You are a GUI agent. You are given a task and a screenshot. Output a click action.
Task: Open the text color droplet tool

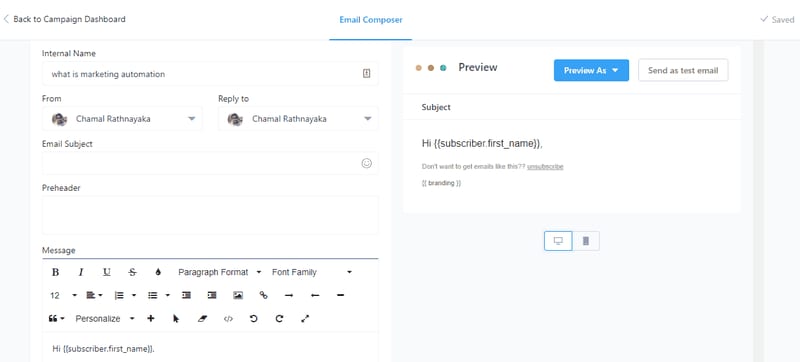pos(158,272)
